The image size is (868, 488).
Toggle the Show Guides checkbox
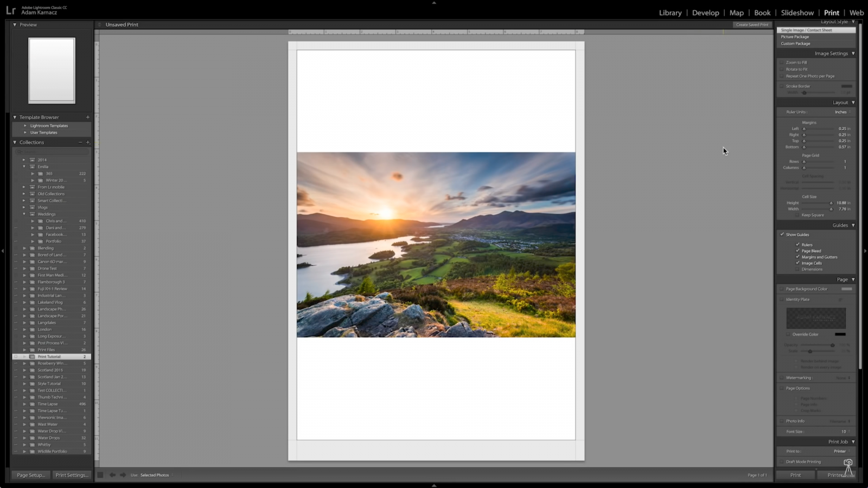[781, 234]
